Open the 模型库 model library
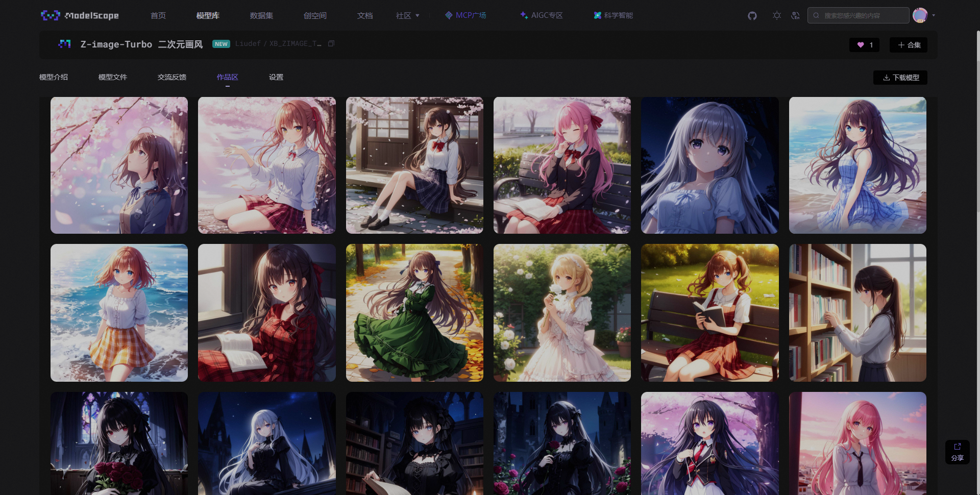Image resolution: width=980 pixels, height=495 pixels. (208, 15)
